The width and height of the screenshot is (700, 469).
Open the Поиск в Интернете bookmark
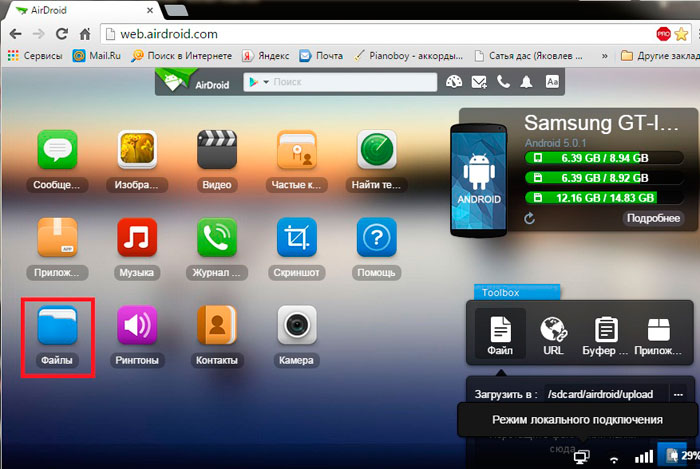point(182,56)
